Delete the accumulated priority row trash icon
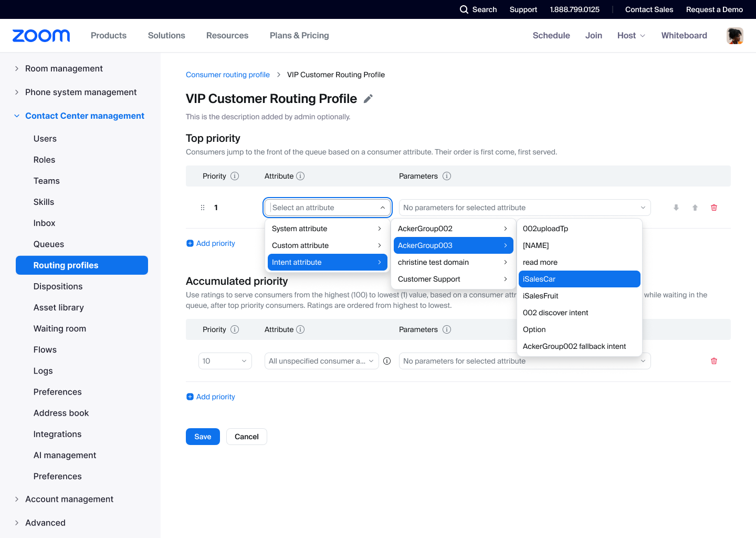756x538 pixels. pyautogui.click(x=714, y=361)
